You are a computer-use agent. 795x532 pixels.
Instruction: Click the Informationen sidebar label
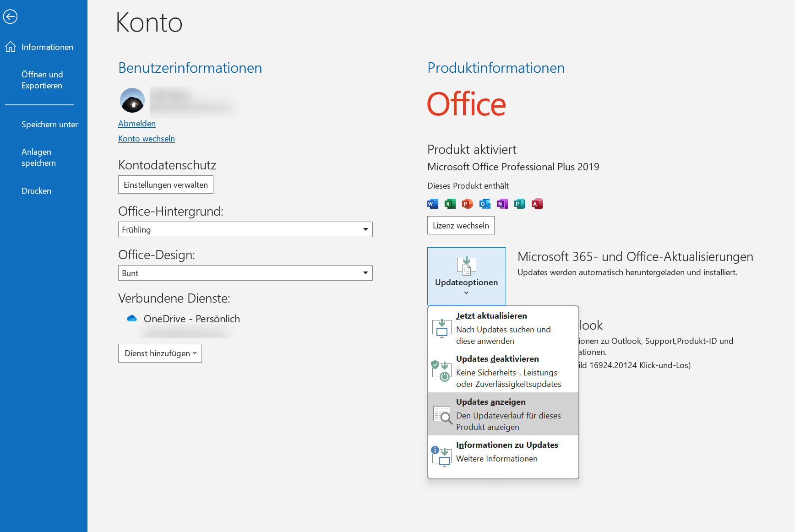pos(47,47)
